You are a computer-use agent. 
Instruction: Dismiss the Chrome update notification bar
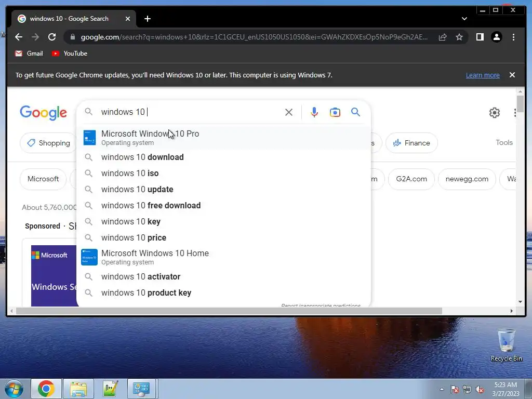pos(512,75)
